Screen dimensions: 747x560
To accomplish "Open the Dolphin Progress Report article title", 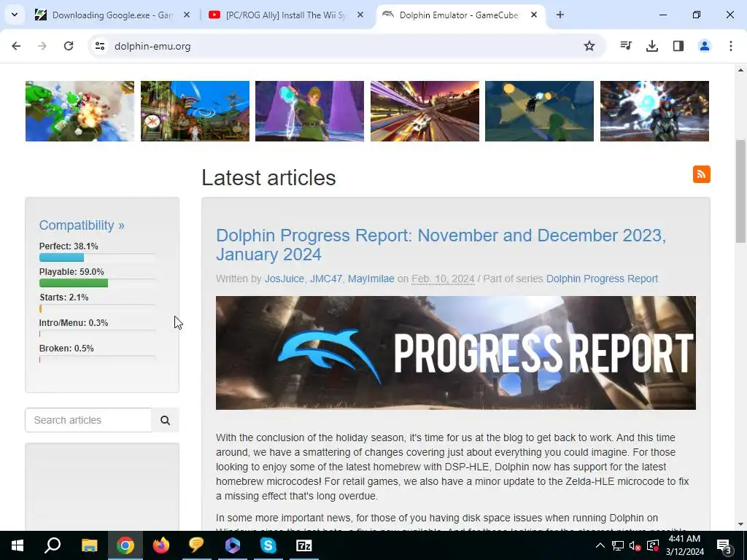I will tap(441, 245).
